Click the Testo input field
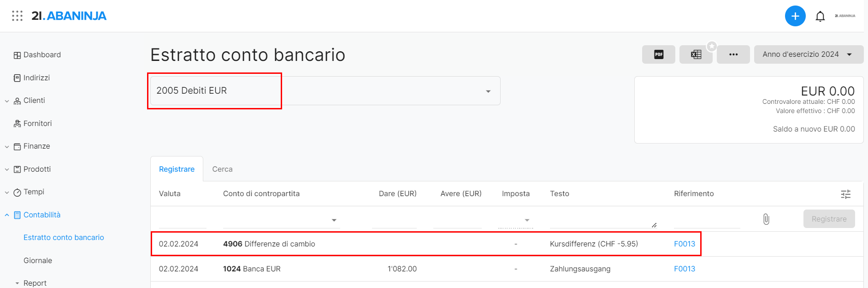This screenshot has height=288, width=868. (x=603, y=220)
